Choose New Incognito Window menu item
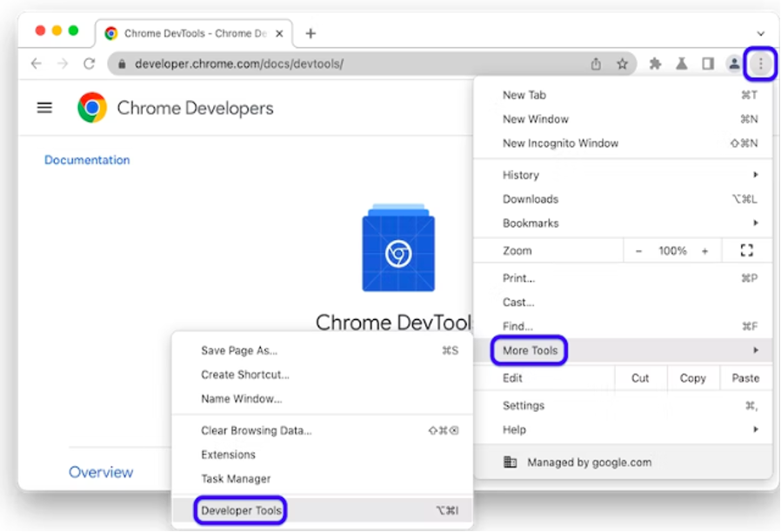Image resolution: width=781 pixels, height=532 pixels. (560, 143)
